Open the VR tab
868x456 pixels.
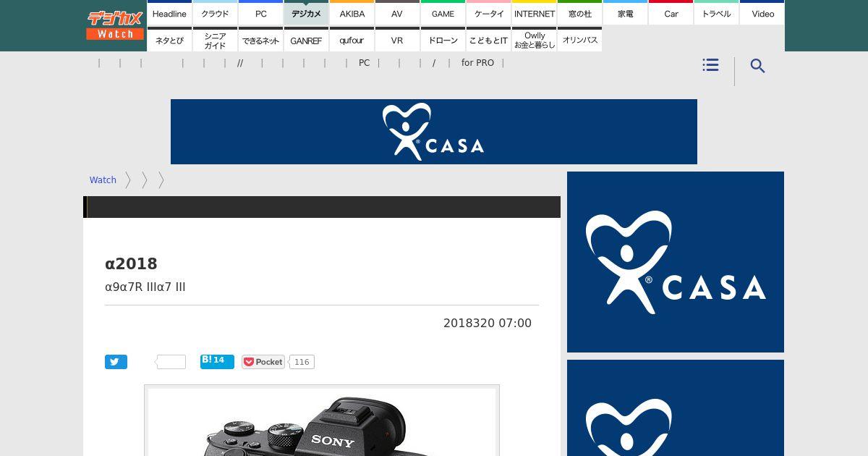coord(397,40)
